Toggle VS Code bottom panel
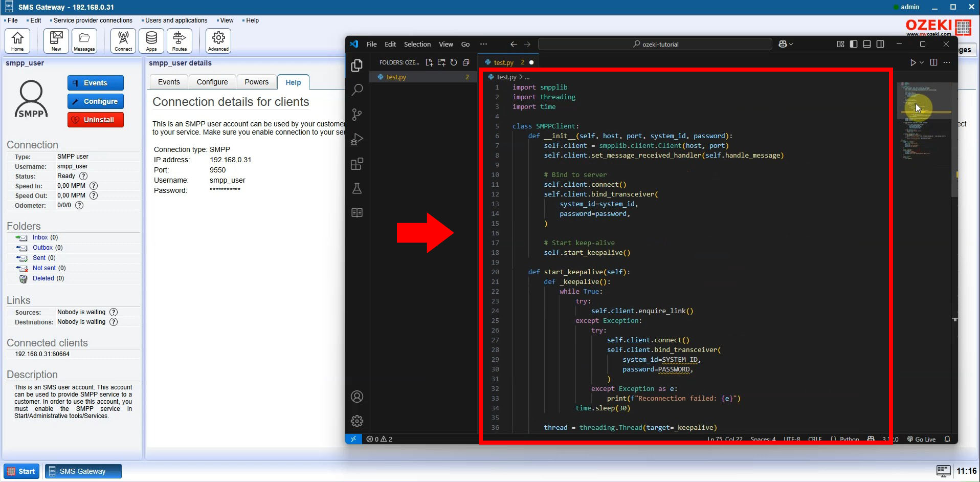This screenshot has height=482, width=980. 867,45
